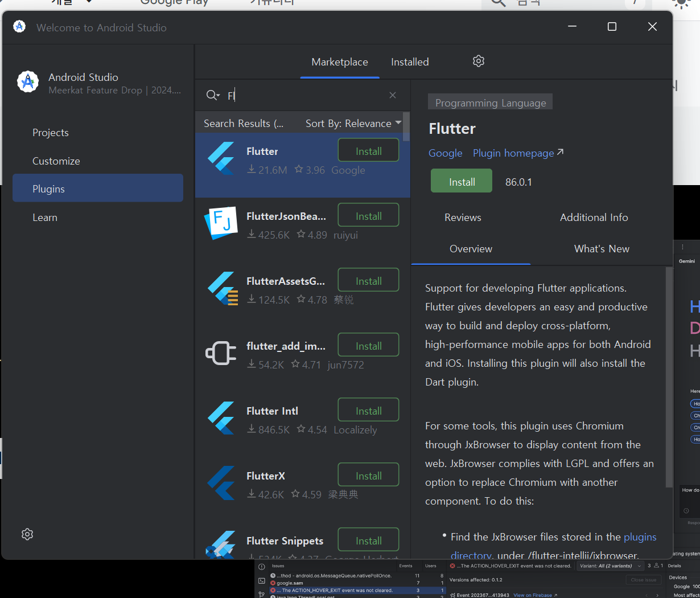Select Plugins in the sidebar

(98, 188)
